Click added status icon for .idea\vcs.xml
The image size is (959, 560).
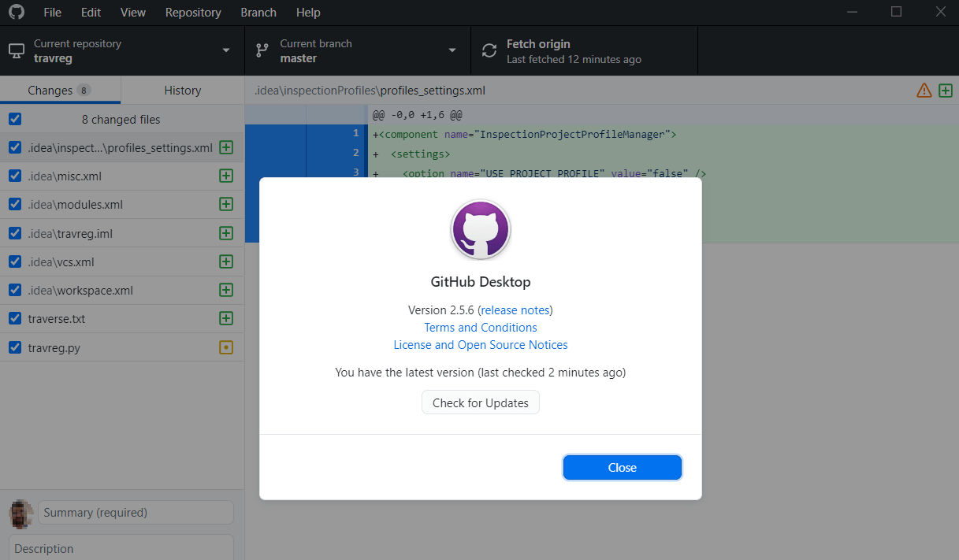(226, 261)
